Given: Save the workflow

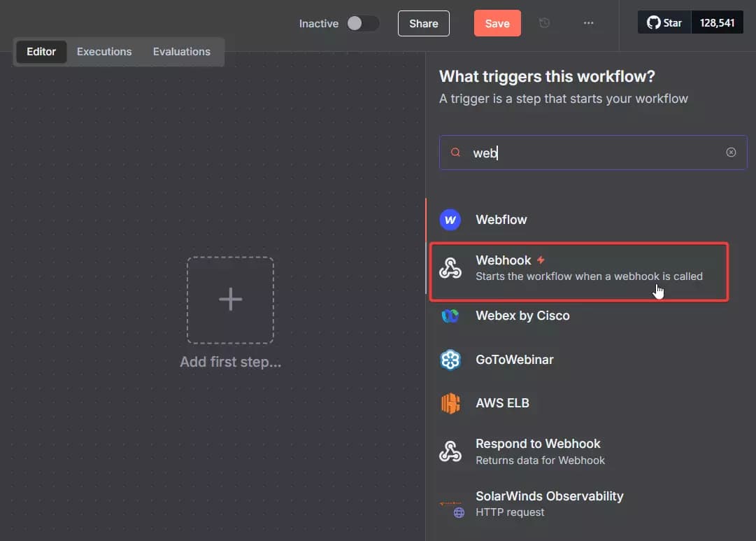Looking at the screenshot, I should 497,22.
